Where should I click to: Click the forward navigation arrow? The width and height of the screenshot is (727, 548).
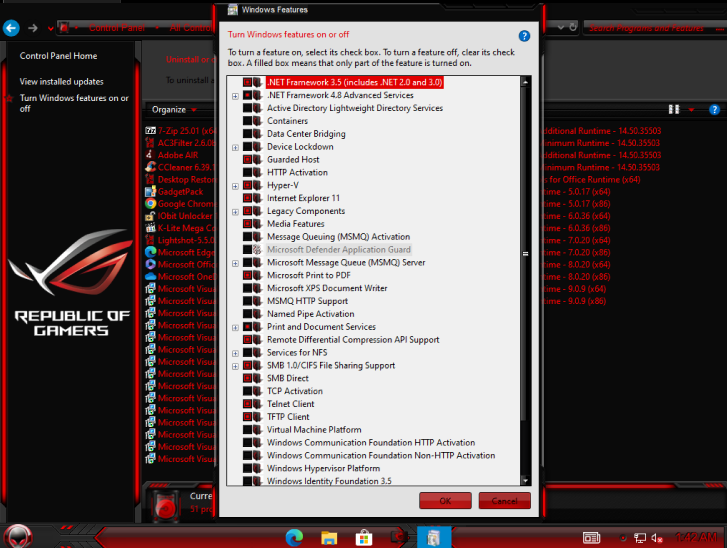click(x=32, y=28)
